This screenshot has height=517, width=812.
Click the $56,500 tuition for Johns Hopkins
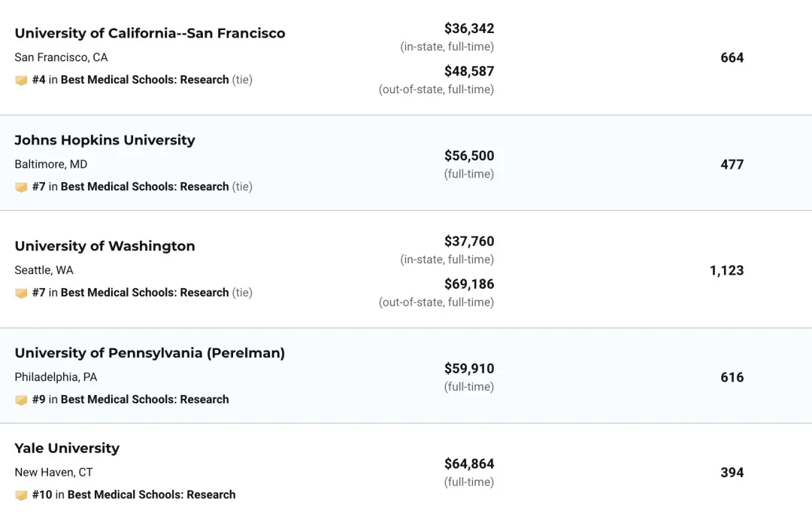coord(469,156)
